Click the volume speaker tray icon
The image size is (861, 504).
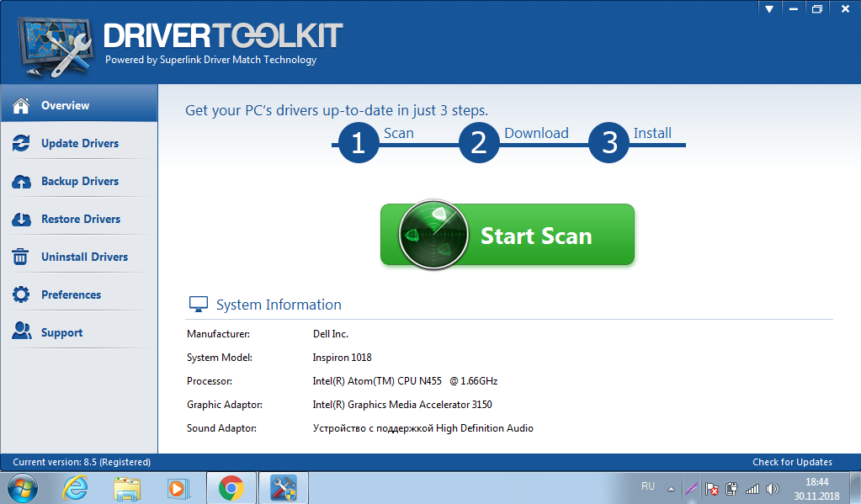(773, 488)
